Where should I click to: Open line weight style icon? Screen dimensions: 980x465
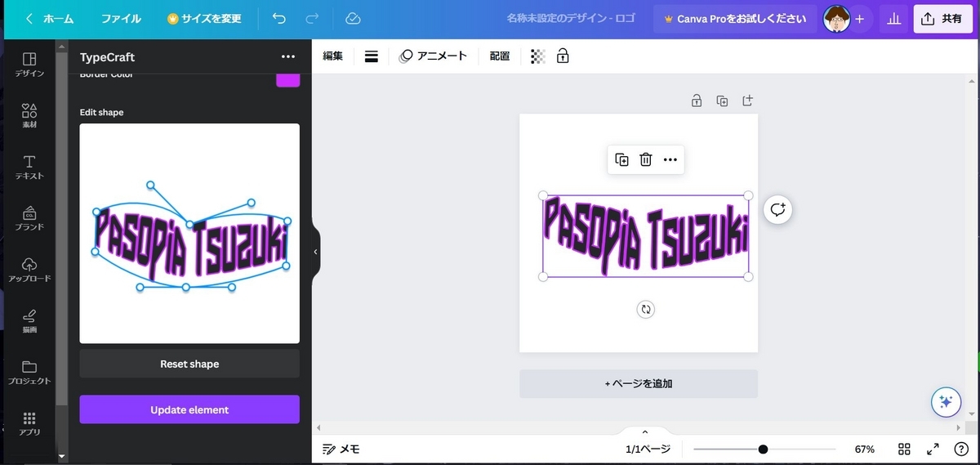371,56
